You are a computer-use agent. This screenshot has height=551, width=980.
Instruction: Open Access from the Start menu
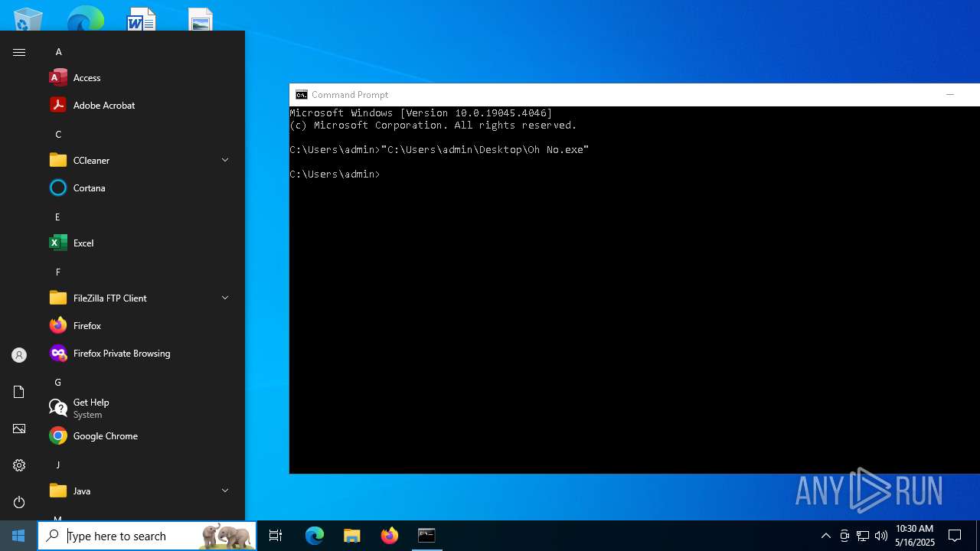point(138,77)
